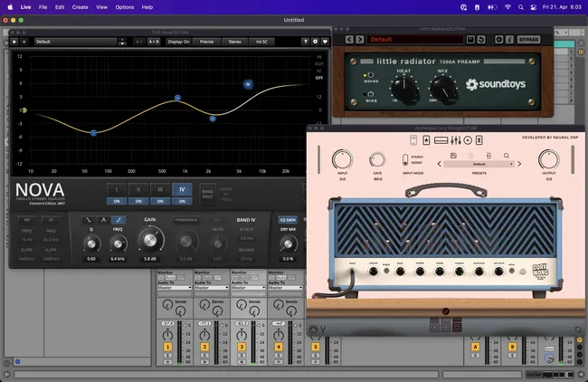Open Archetype amp section icon

[x=426, y=140]
